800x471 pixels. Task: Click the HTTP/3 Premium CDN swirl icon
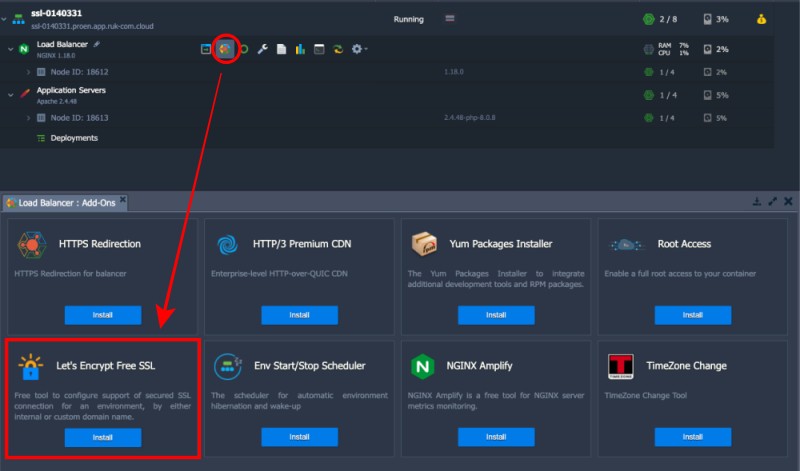coord(227,244)
